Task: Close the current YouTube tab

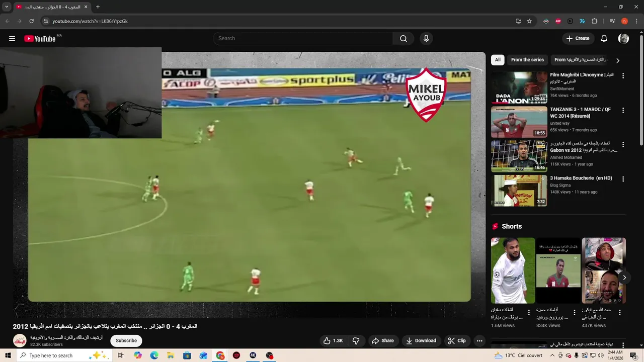Action: [86, 7]
